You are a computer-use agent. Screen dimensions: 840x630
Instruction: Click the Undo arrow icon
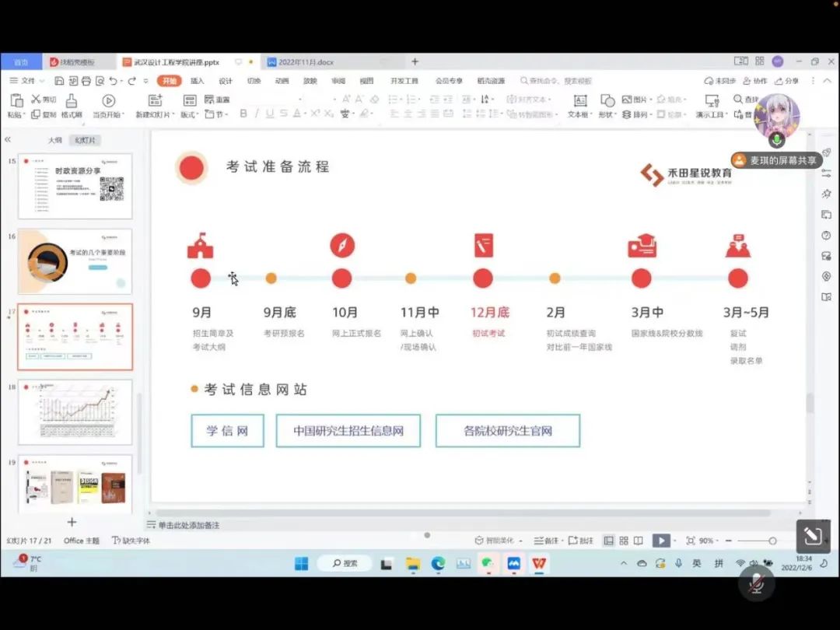(113, 81)
